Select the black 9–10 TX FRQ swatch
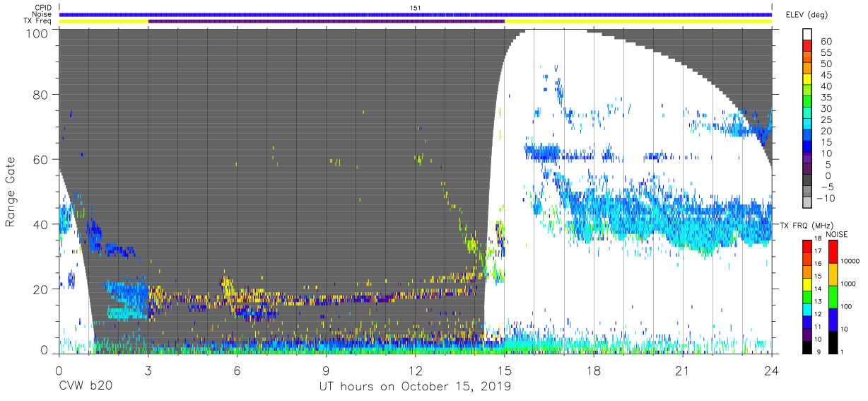868x401 pixels. [807, 347]
